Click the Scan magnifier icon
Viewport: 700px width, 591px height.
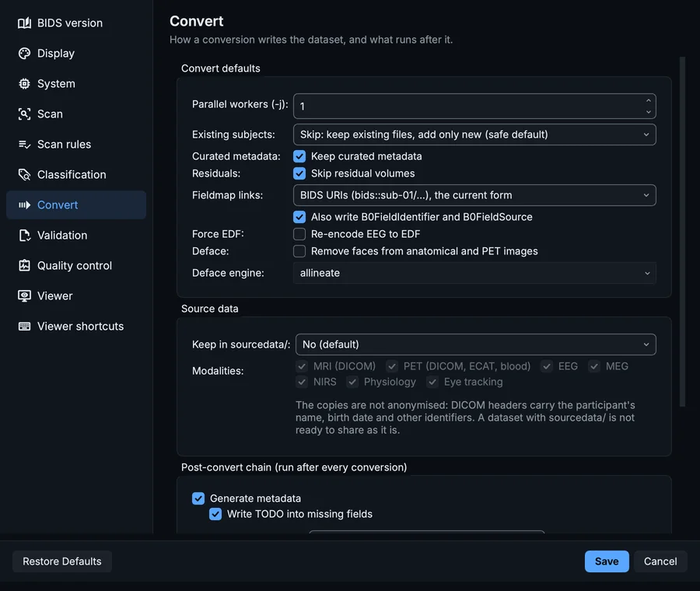click(x=25, y=114)
